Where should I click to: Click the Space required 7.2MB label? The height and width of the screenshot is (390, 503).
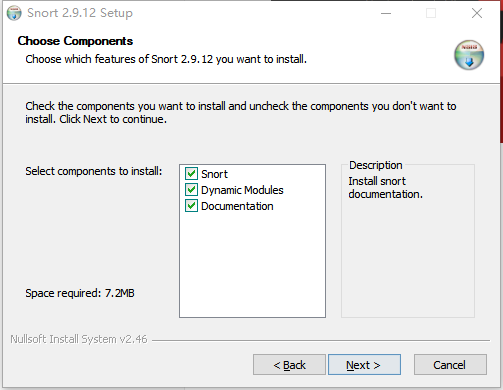(80, 293)
